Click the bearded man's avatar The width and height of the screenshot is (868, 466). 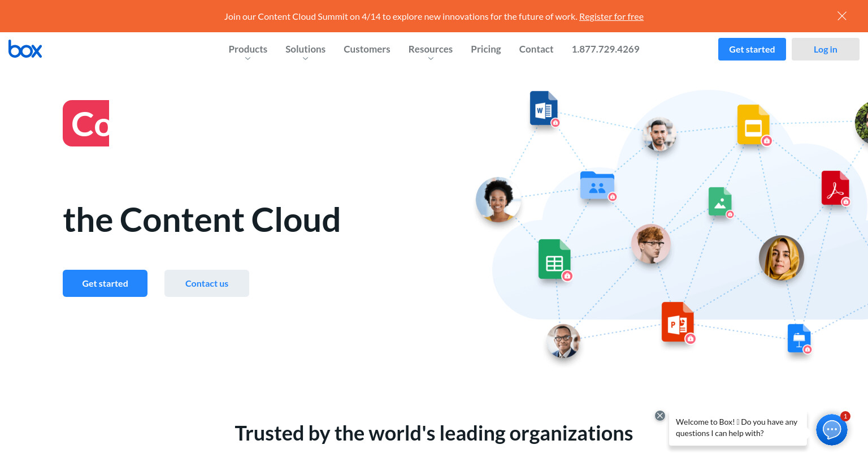click(x=659, y=135)
